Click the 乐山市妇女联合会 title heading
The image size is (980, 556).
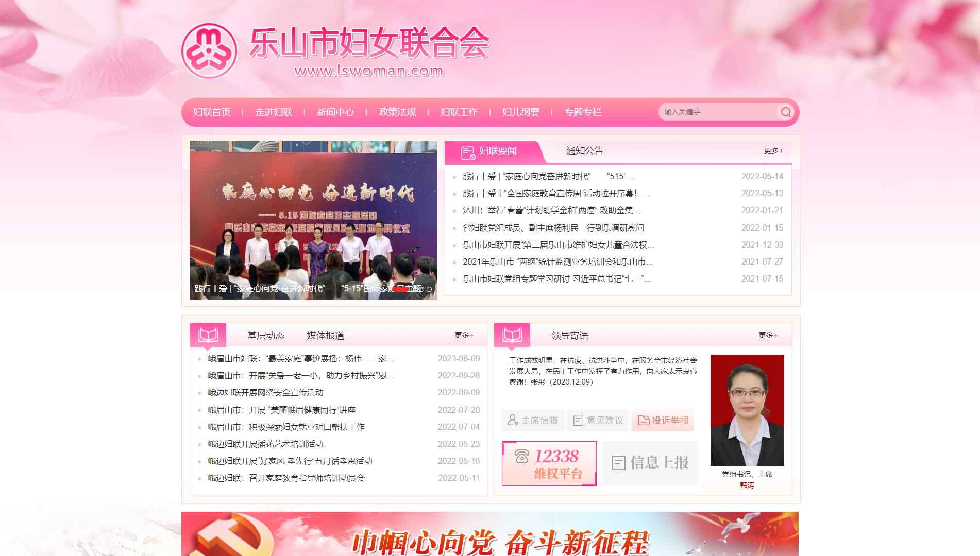369,42
